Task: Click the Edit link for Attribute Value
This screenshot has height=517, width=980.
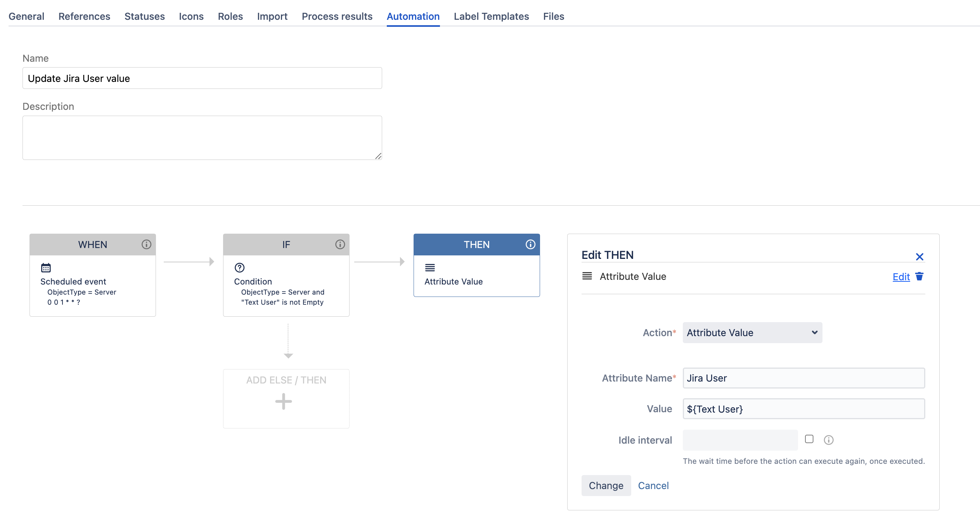Action: [901, 277]
